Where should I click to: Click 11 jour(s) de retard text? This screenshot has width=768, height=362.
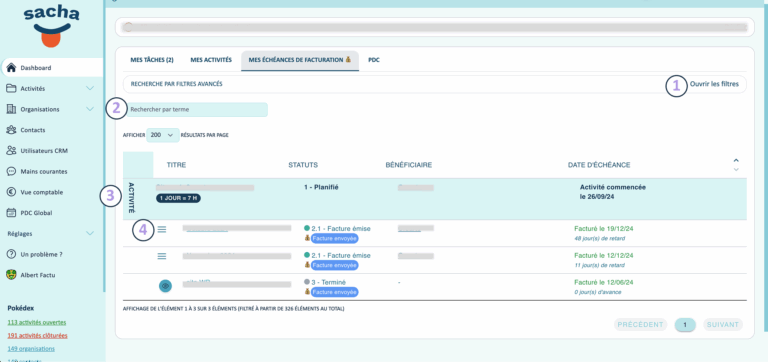click(599, 265)
